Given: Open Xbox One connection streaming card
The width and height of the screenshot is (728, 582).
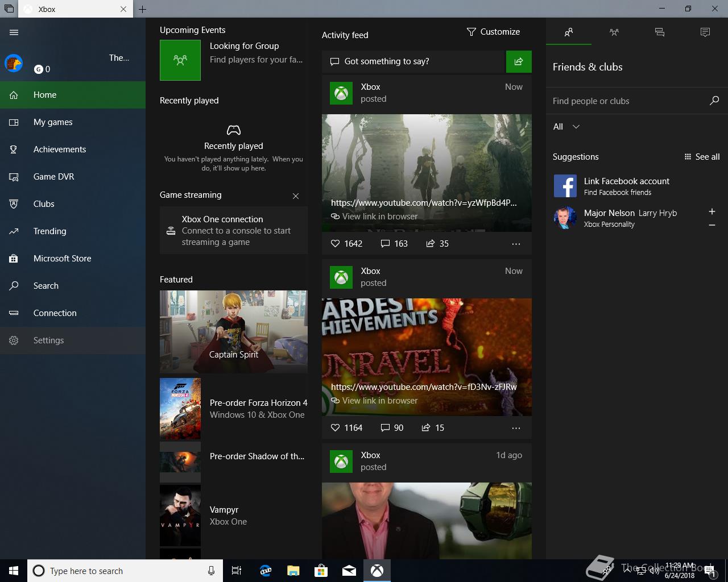Looking at the screenshot, I should coord(234,230).
